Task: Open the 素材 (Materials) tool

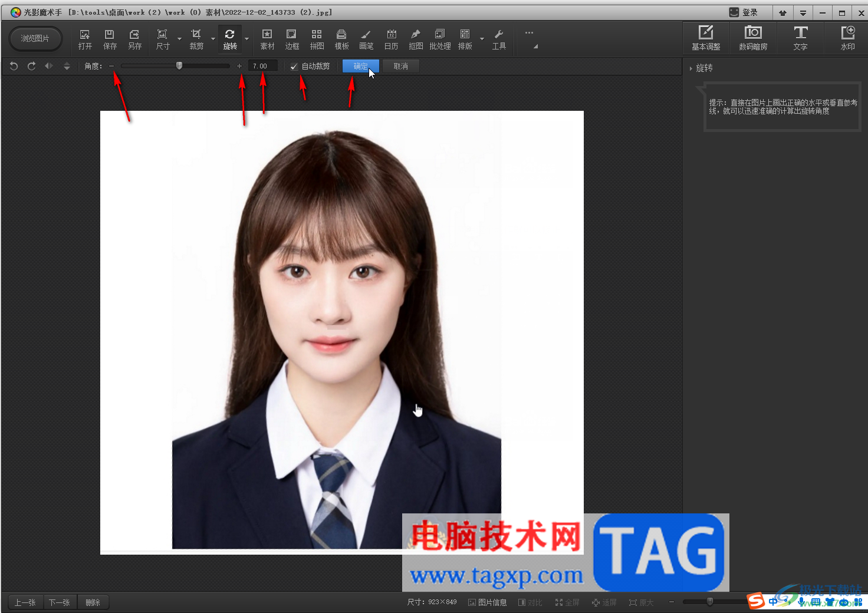Action: [267, 39]
